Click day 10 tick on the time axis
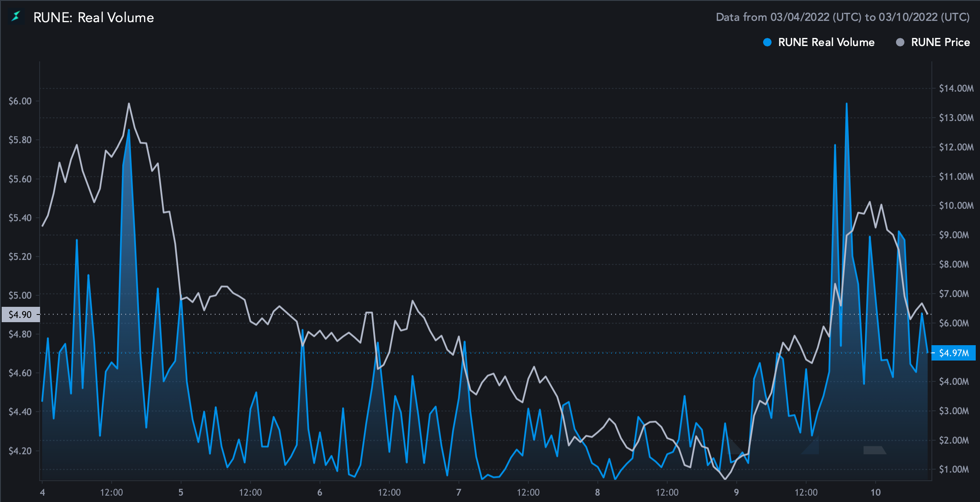 [875, 492]
